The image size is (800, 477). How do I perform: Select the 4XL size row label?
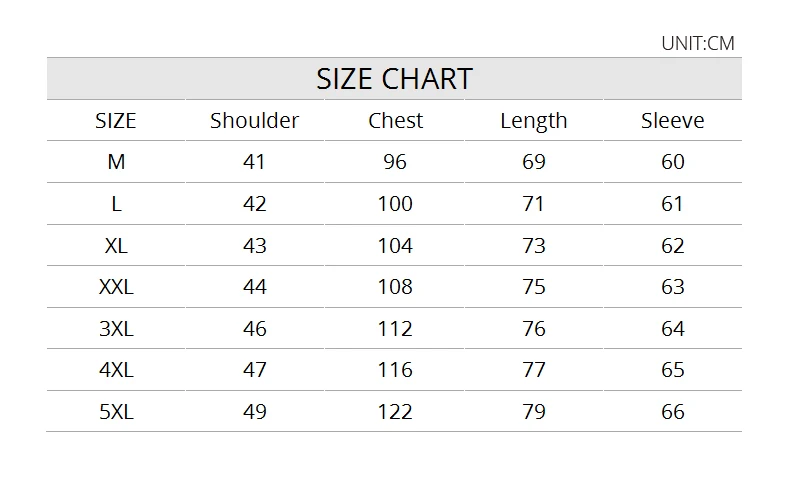click(116, 370)
